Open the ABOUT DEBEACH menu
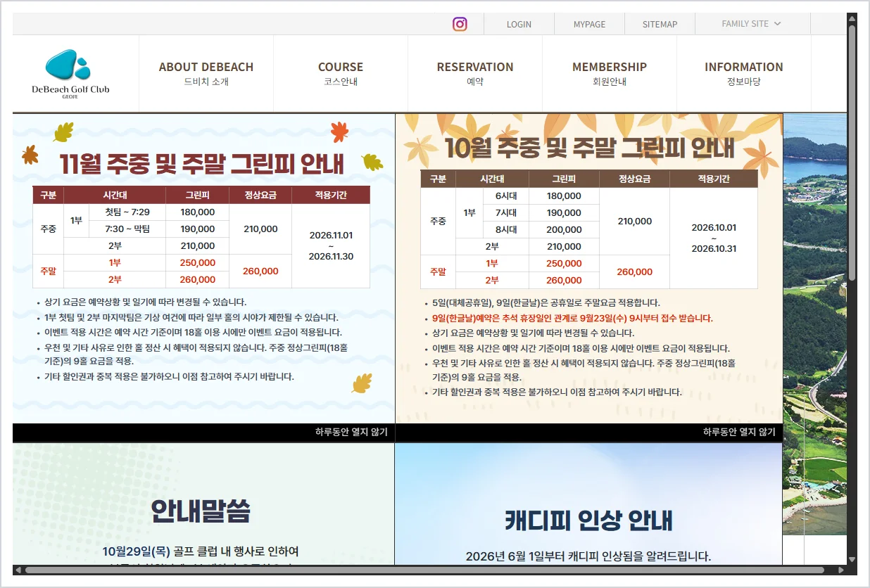This screenshot has height=588, width=870. (x=206, y=73)
